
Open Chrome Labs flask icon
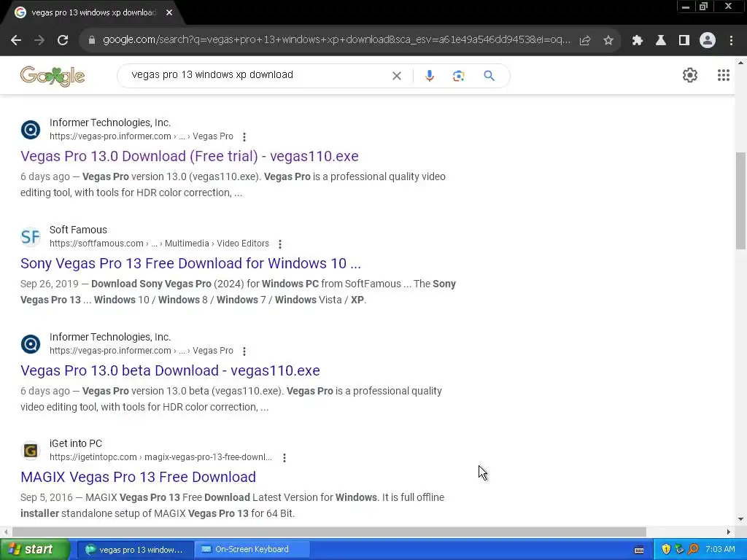(661, 41)
